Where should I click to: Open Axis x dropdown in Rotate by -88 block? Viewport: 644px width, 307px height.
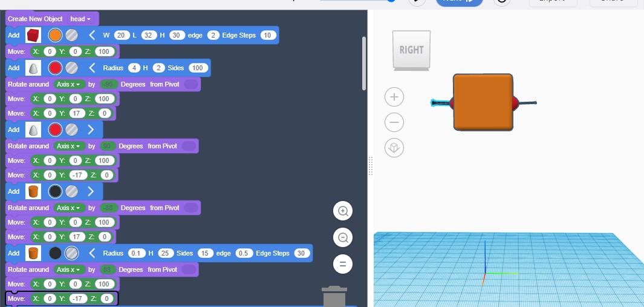pyautogui.click(x=69, y=208)
